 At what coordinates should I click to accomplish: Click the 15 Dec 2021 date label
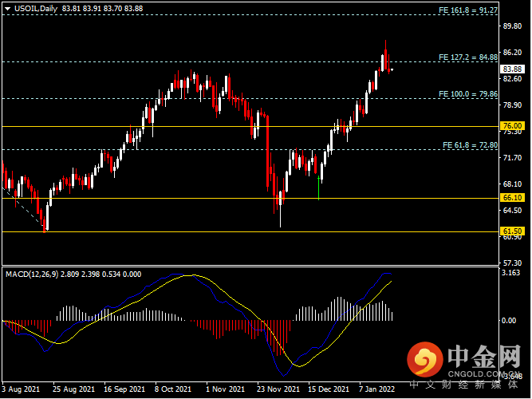(x=329, y=389)
